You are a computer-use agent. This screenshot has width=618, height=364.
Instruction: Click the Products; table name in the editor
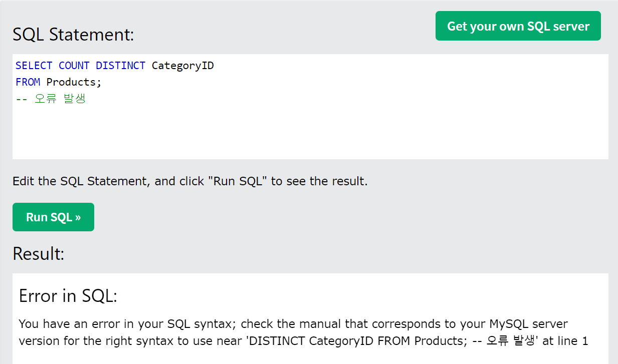74,82
